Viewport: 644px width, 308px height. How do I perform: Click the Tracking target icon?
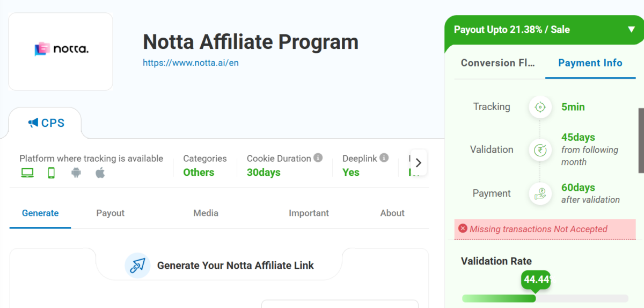click(540, 107)
